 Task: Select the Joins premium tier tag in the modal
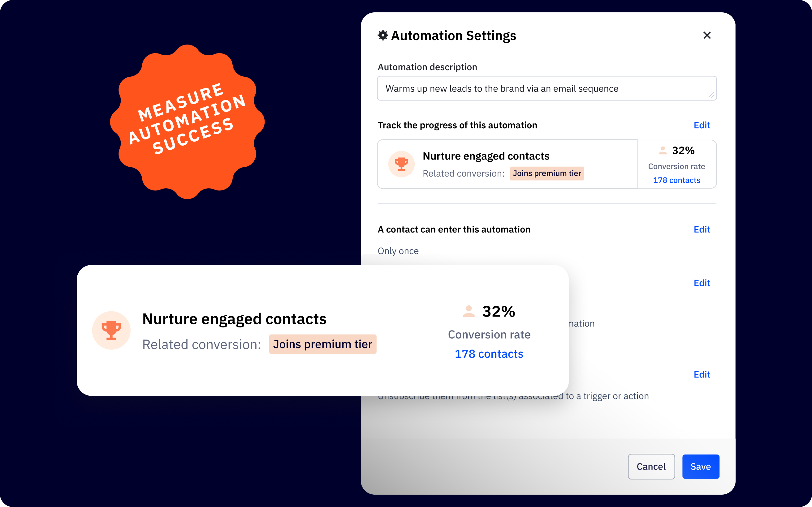[x=546, y=173]
